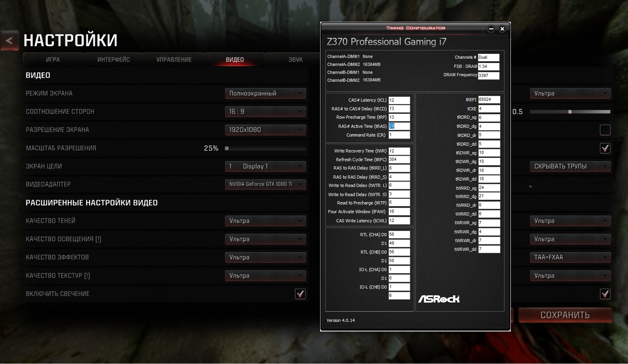
Task: Click the tRDWR_dg value field
Action: click(489, 162)
